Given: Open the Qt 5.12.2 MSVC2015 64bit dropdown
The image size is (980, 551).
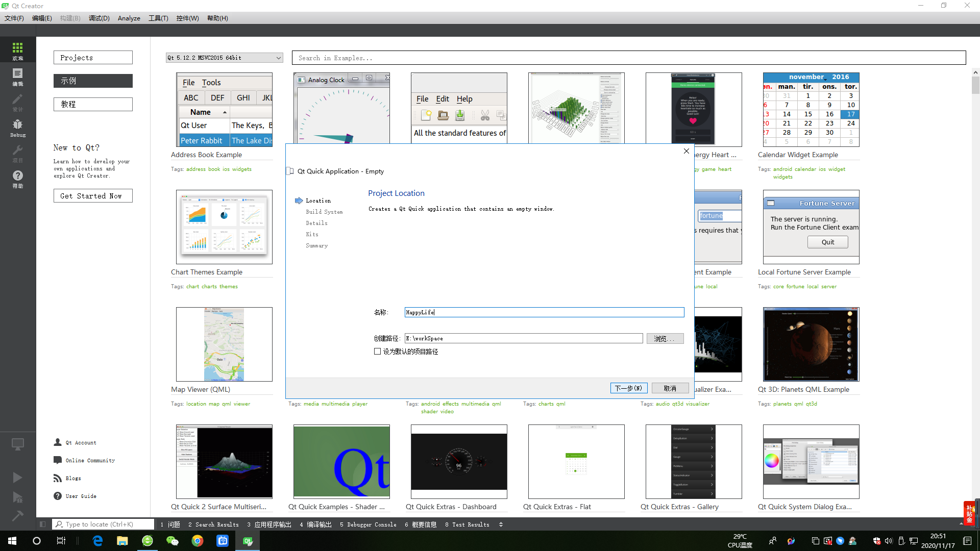Looking at the screenshot, I should (224, 58).
